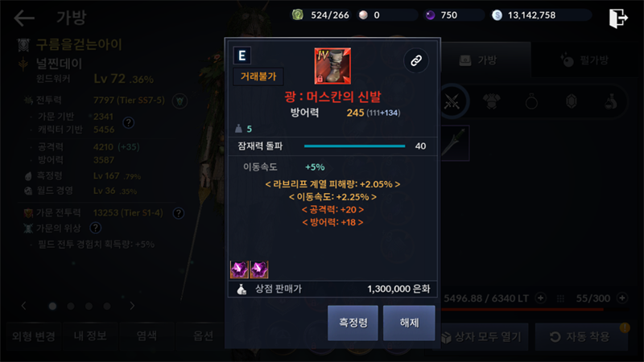Switch to the 가방 tab

479,60
